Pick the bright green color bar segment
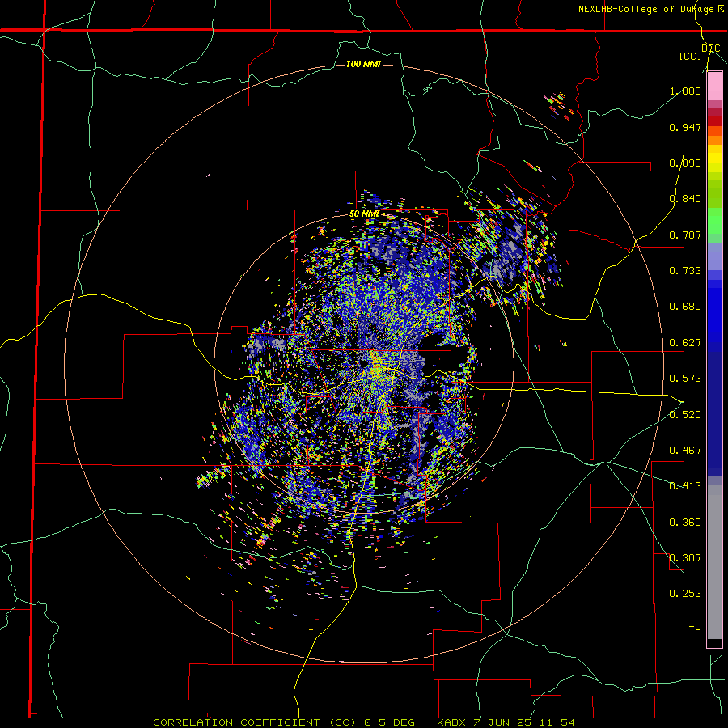The height and width of the screenshot is (728, 728). click(x=714, y=221)
